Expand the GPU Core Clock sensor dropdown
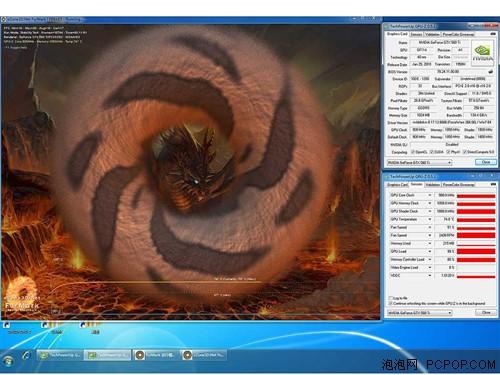 point(430,195)
